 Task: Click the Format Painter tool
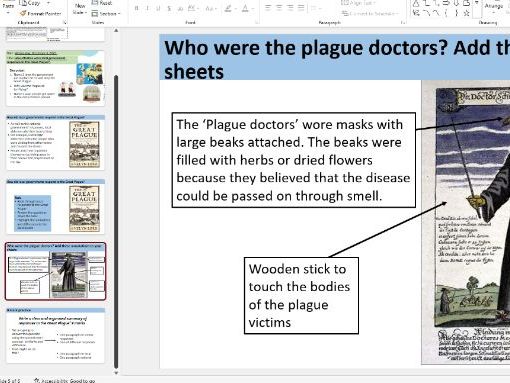coord(40,14)
